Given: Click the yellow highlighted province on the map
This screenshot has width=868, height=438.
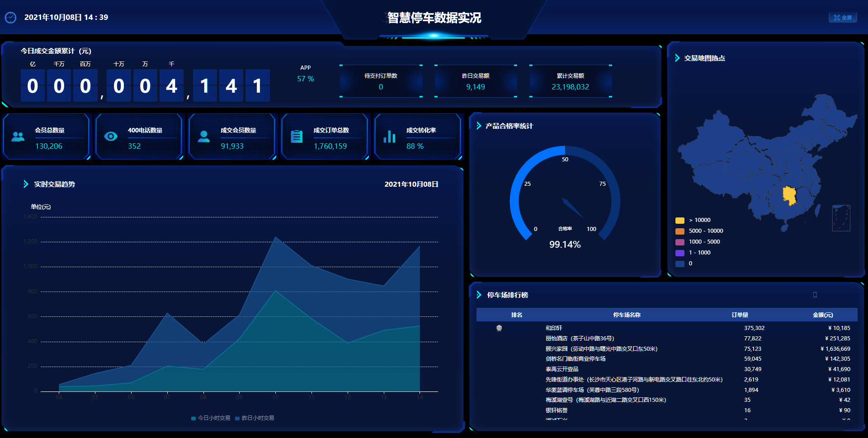Looking at the screenshot, I should [789, 195].
